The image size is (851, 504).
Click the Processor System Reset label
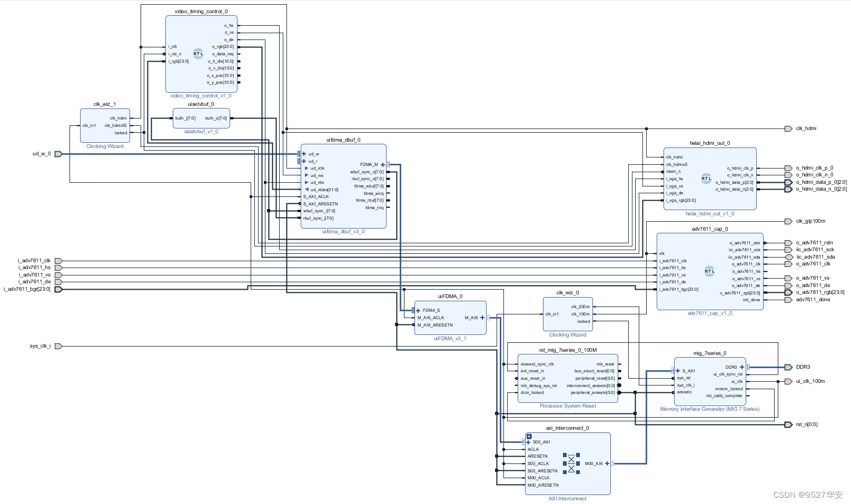tap(568, 406)
